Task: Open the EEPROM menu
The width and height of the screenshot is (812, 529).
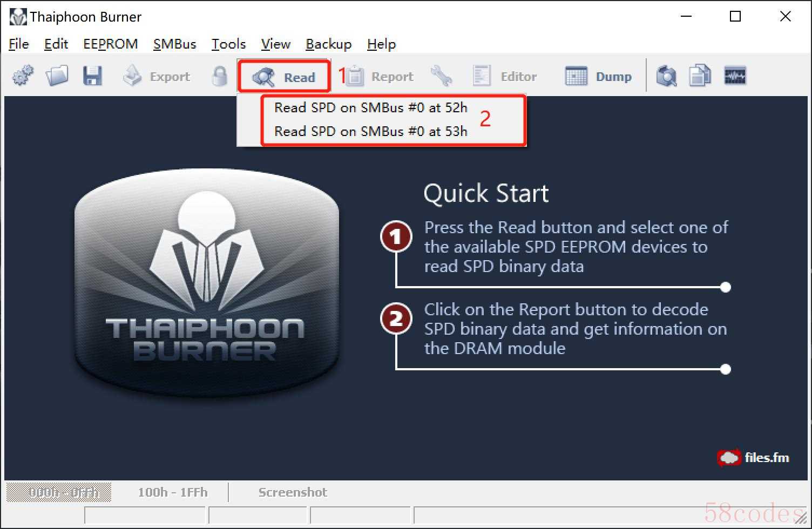Action: (111, 44)
